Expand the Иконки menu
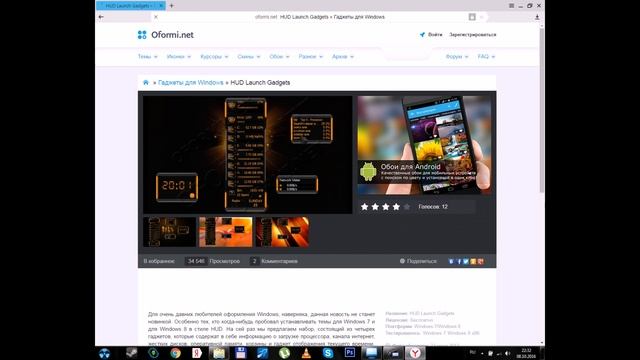 (179, 57)
